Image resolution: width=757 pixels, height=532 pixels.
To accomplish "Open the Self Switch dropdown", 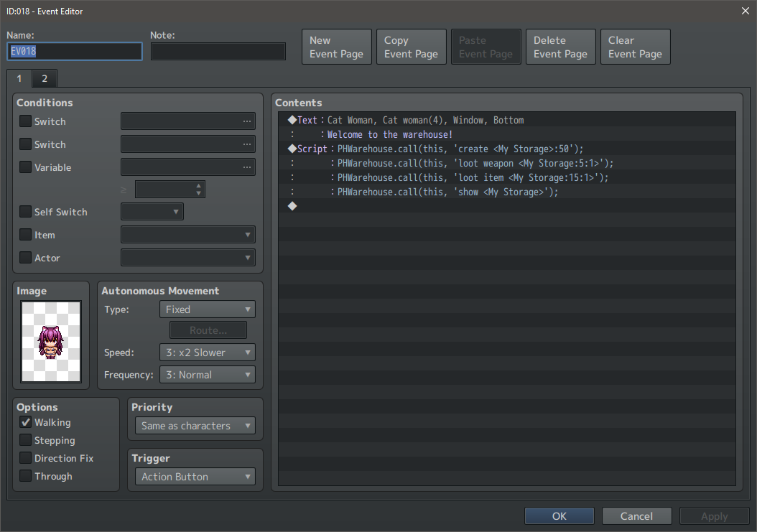I will pos(152,212).
